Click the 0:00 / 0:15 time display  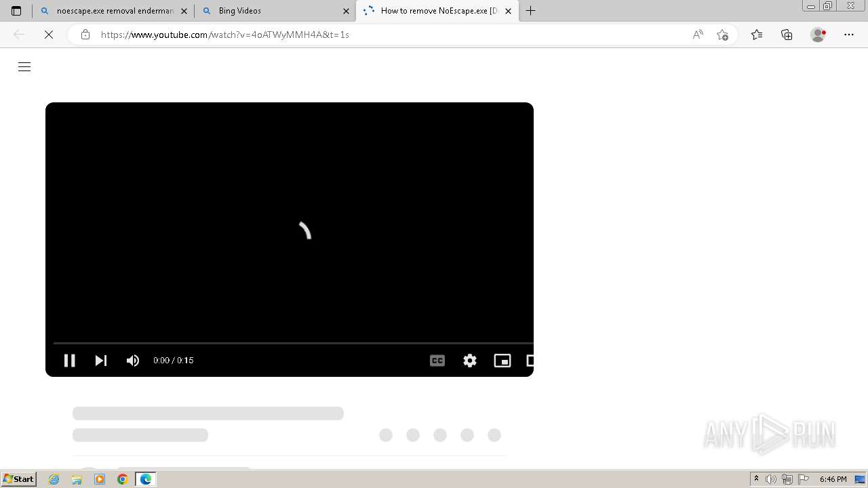coord(174,361)
